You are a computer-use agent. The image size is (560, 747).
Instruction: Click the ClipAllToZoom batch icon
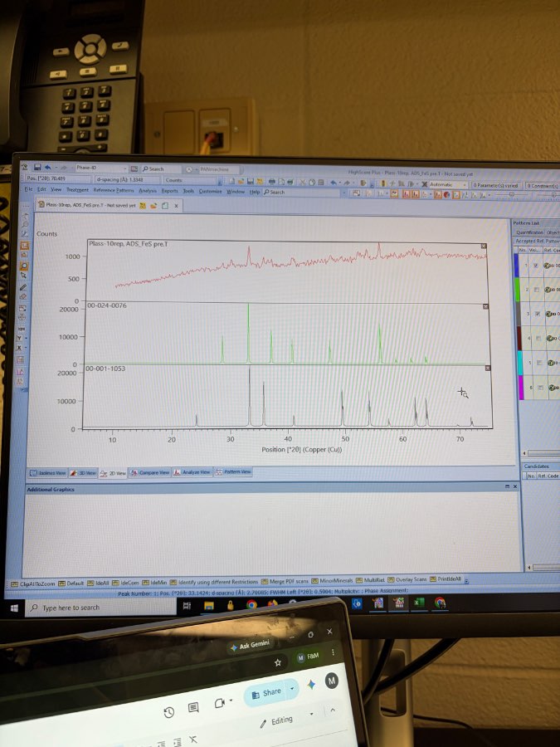pos(14,583)
